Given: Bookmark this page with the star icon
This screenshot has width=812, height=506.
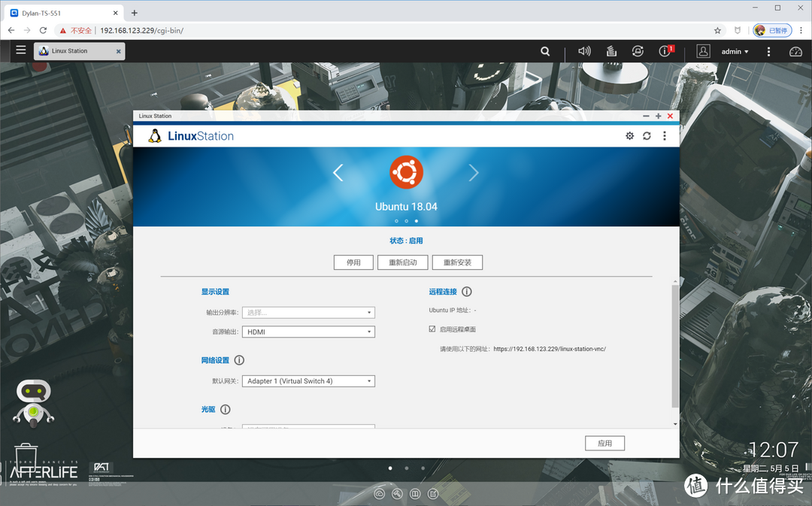Looking at the screenshot, I should (x=717, y=31).
